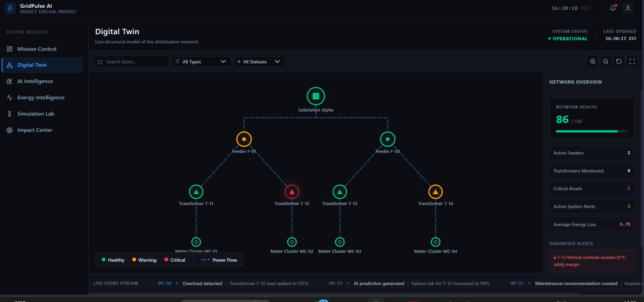Focus the Search Asset input field
This screenshot has height=302, width=644.
tap(131, 62)
